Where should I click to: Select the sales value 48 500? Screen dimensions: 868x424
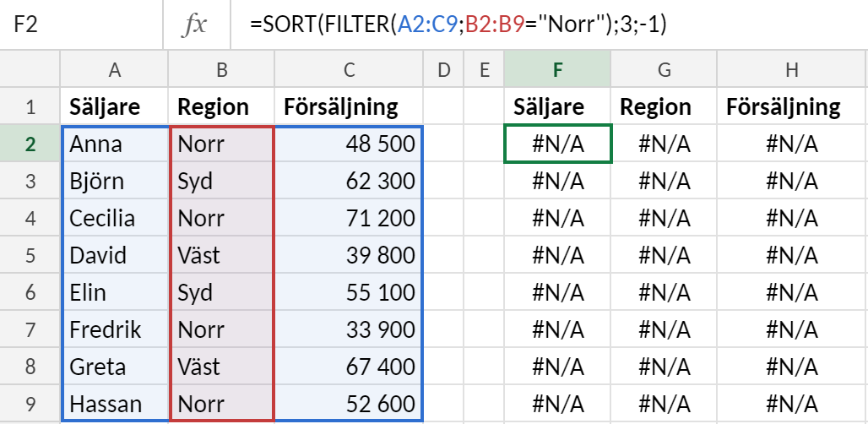click(349, 144)
